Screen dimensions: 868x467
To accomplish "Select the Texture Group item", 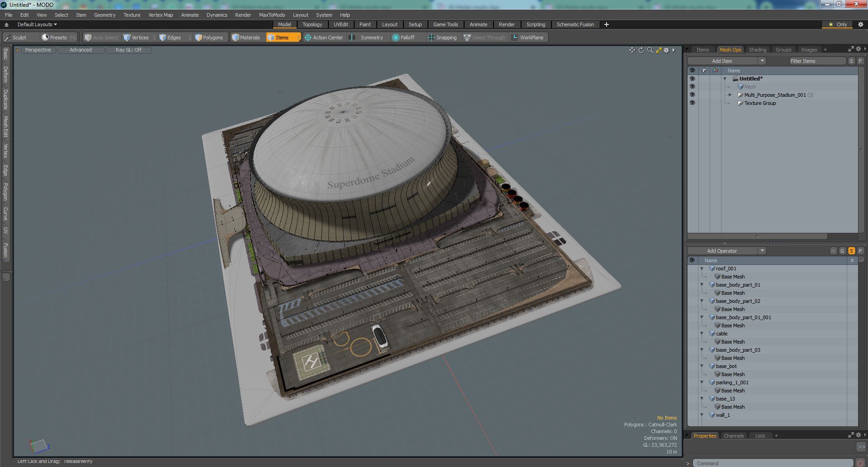I will (x=760, y=103).
